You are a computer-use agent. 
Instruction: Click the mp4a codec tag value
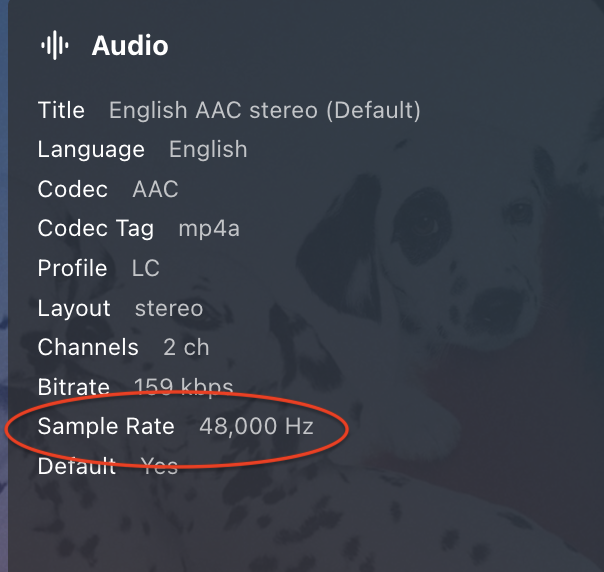tap(209, 229)
